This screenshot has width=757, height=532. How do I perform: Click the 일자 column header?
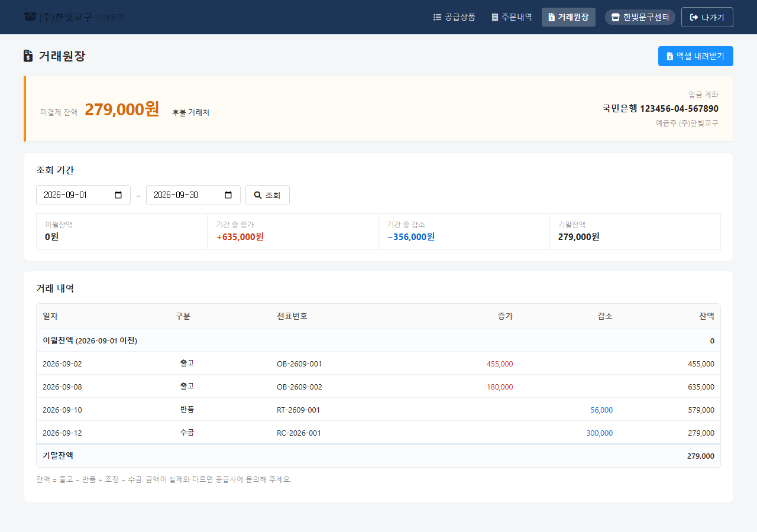point(50,316)
